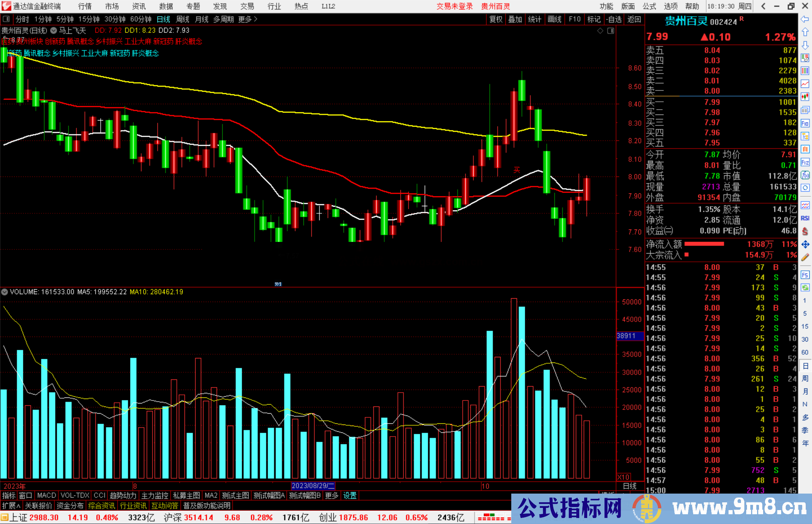Click the f(x) formula icon in sidebar
This screenshot has width=812, height=524.
805,175
